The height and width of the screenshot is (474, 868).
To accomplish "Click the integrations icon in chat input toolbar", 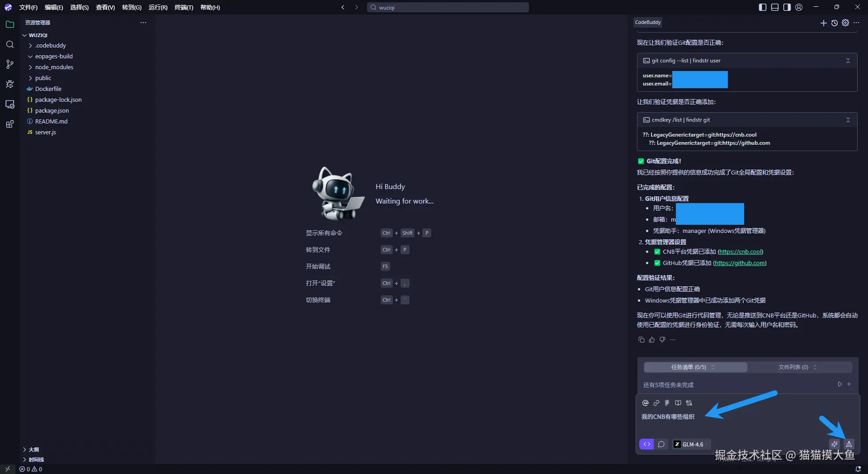I will pyautogui.click(x=689, y=403).
